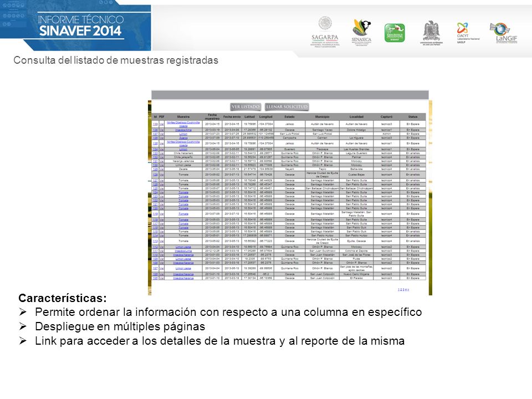This screenshot has width=532, height=399.
Task: Open the Ver PDF link in row 139
Action: [162, 124]
